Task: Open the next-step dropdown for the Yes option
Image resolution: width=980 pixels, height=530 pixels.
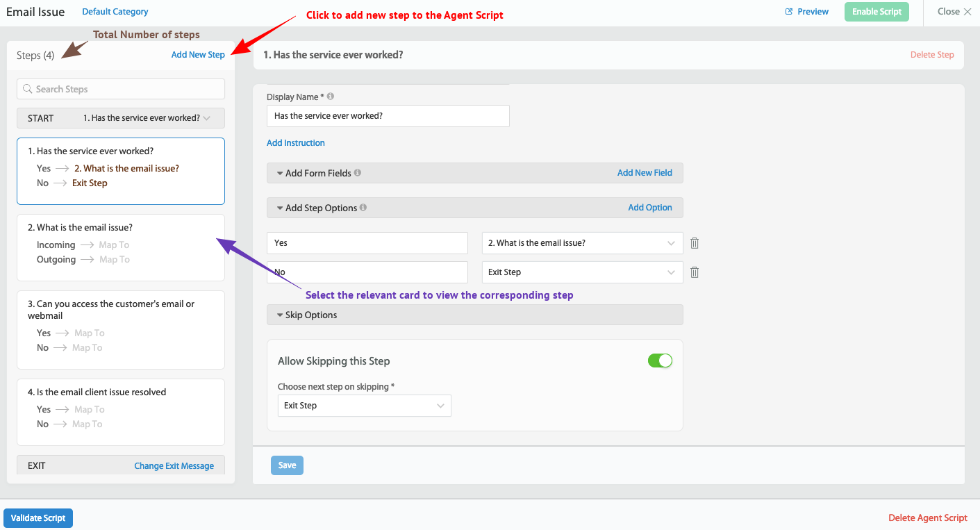Action: tap(670, 242)
